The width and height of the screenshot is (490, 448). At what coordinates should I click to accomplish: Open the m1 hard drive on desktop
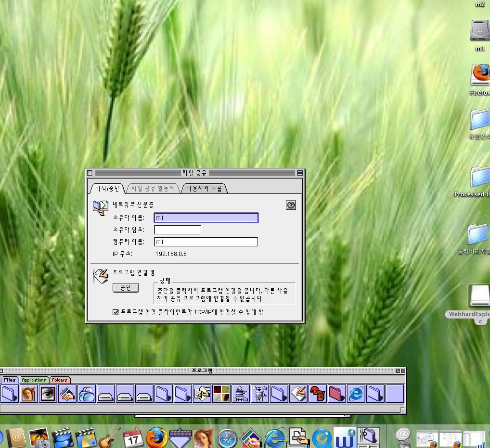479,32
